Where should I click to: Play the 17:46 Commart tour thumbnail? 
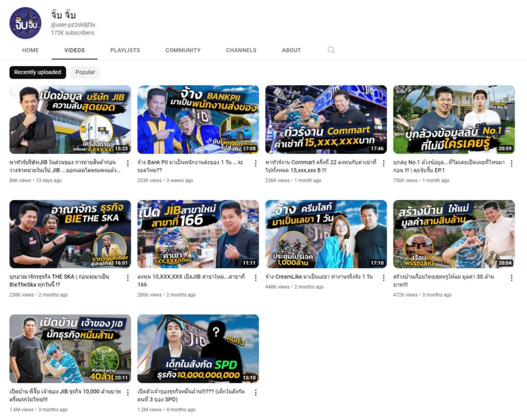click(326, 119)
